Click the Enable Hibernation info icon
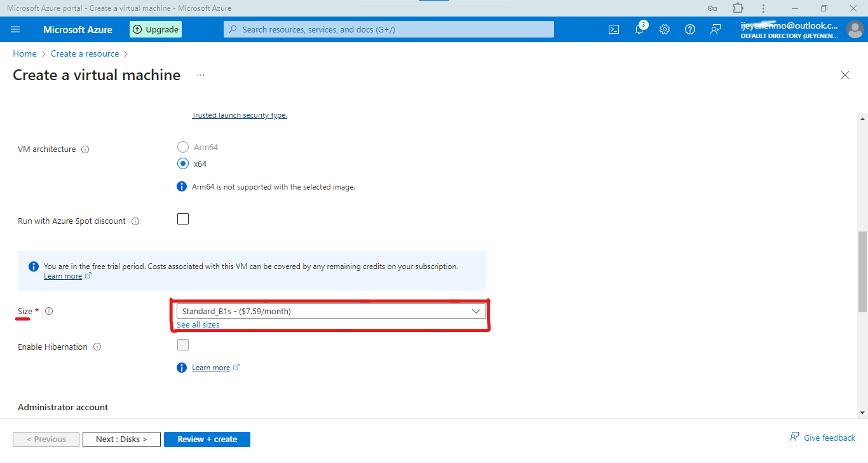This screenshot has width=868, height=463. point(97,347)
